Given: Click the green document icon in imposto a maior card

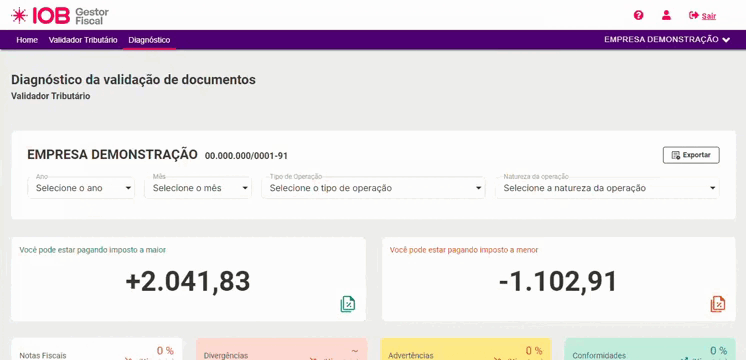Looking at the screenshot, I should coord(348,304).
